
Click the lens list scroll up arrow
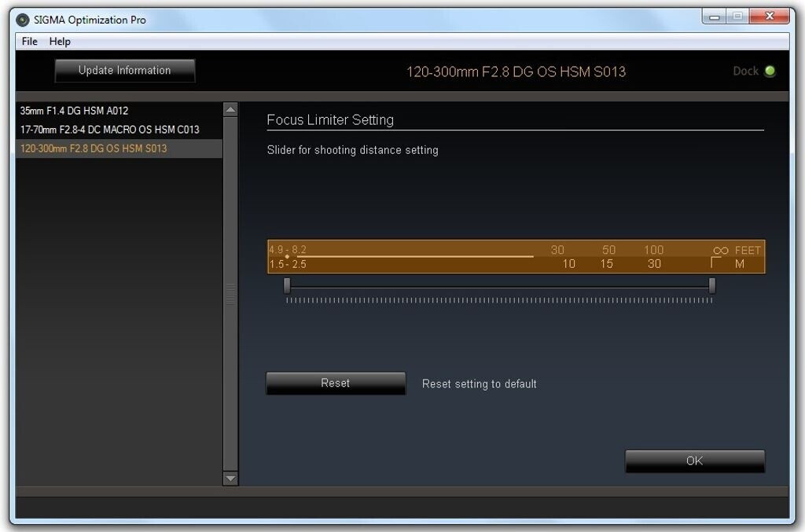click(230, 110)
